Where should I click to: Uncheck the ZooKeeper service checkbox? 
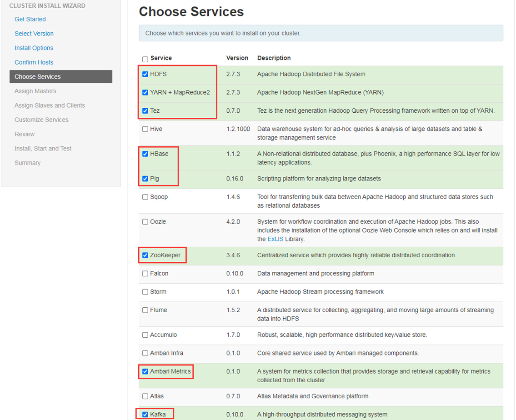point(145,255)
